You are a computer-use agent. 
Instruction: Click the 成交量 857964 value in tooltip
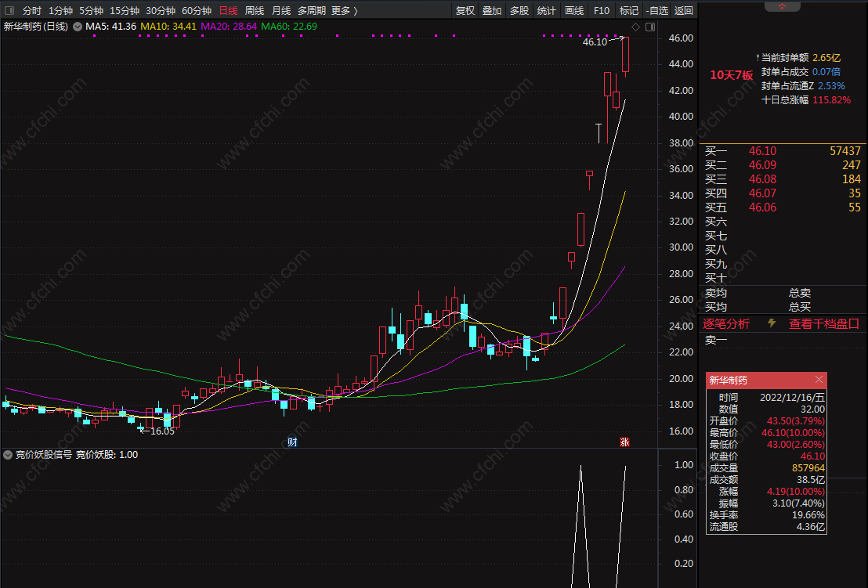pos(808,468)
